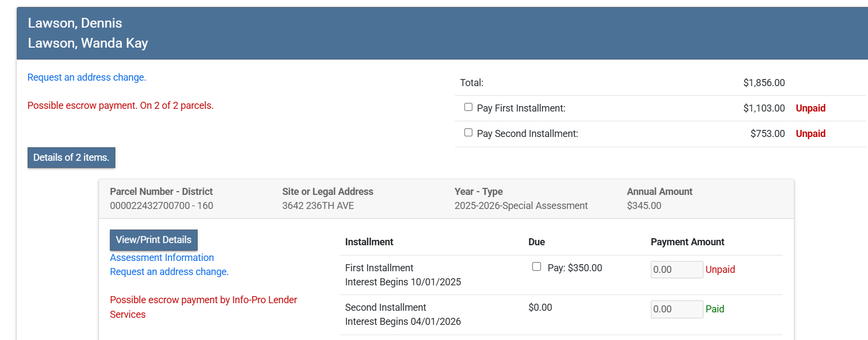Click the parcel's Request an address change link

point(169,272)
